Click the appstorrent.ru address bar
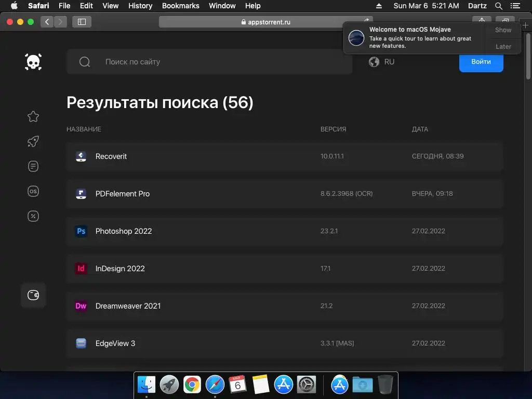This screenshot has width=532, height=399. pyautogui.click(x=265, y=22)
